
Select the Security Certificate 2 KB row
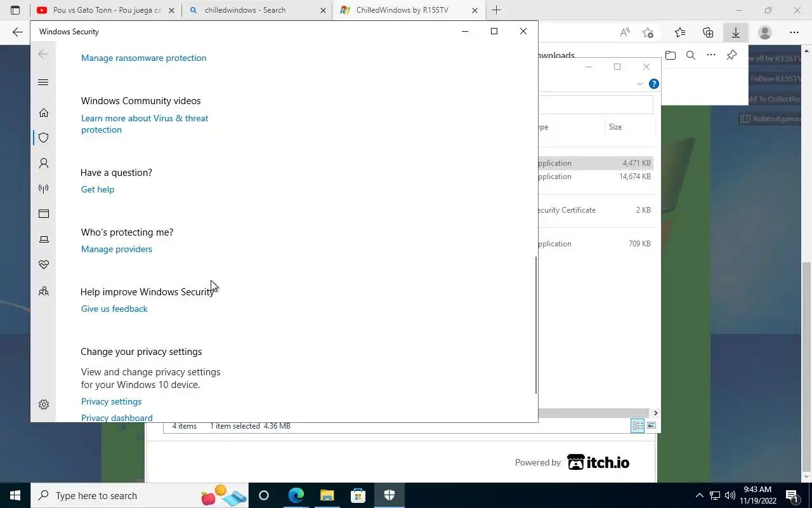point(596,210)
